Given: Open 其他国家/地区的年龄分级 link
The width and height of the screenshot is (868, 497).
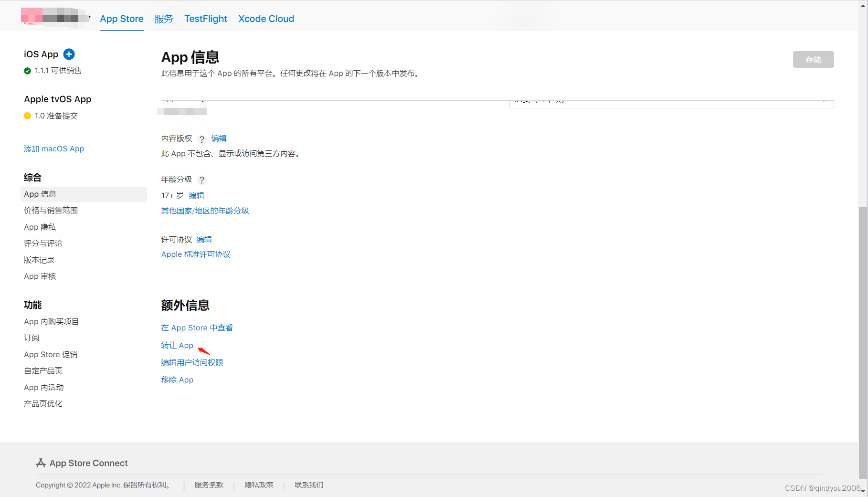Looking at the screenshot, I should pos(205,211).
